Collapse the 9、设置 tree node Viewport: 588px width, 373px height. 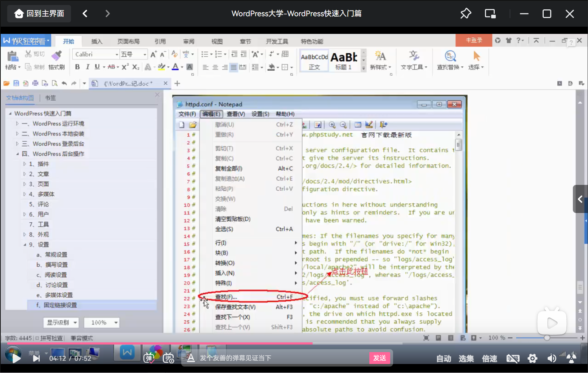[25, 245]
